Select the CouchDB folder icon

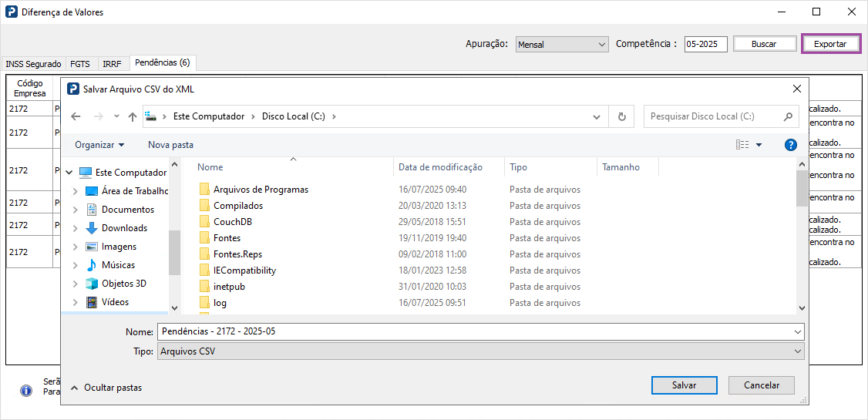pos(204,222)
